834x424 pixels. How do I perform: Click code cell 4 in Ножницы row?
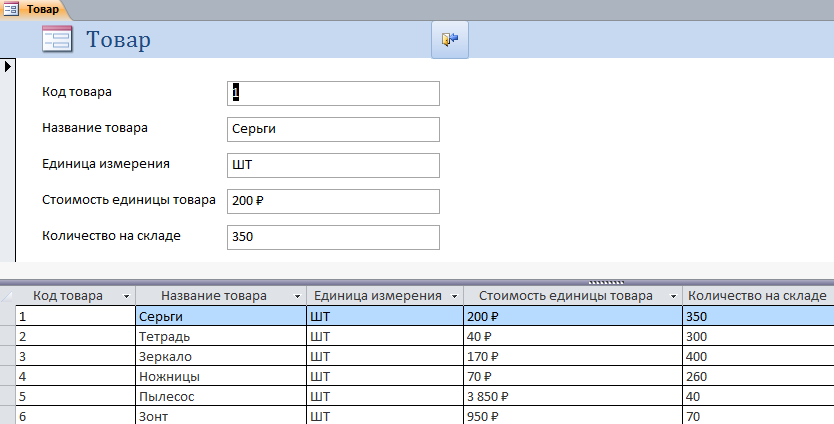click(x=76, y=376)
